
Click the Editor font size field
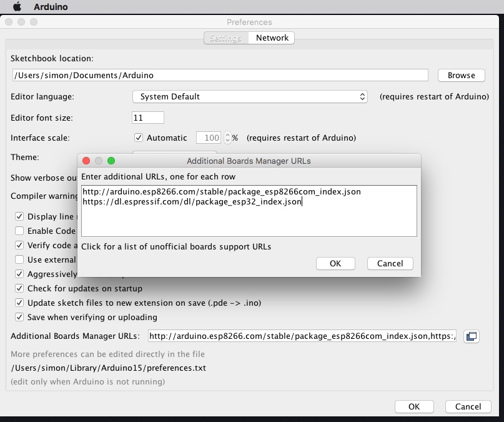(x=148, y=118)
